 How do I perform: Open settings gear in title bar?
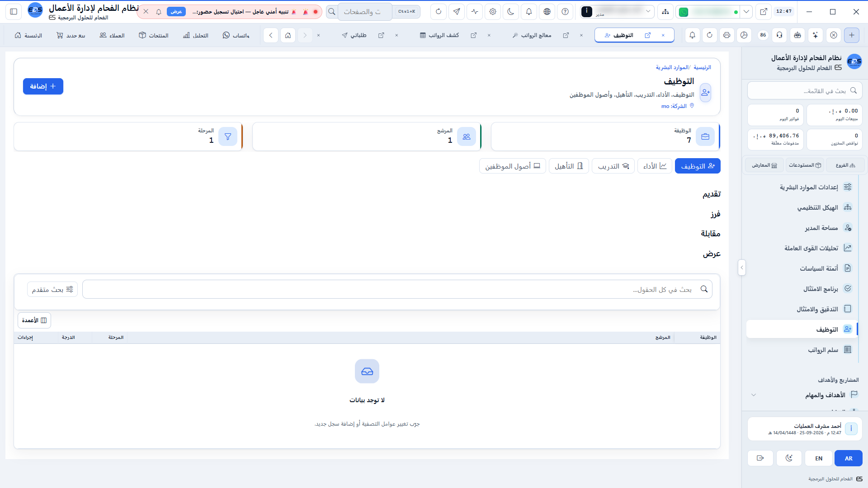point(493,12)
